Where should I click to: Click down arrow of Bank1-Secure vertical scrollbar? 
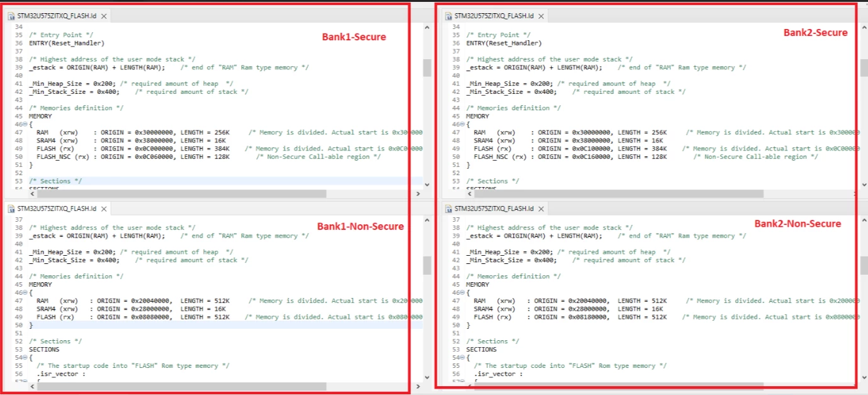pyautogui.click(x=427, y=185)
